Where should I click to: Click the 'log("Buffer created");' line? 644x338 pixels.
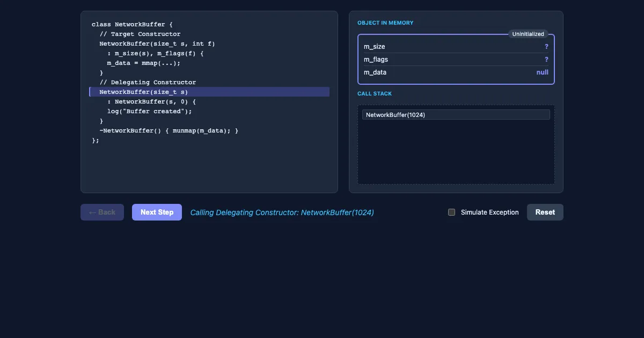coord(149,112)
